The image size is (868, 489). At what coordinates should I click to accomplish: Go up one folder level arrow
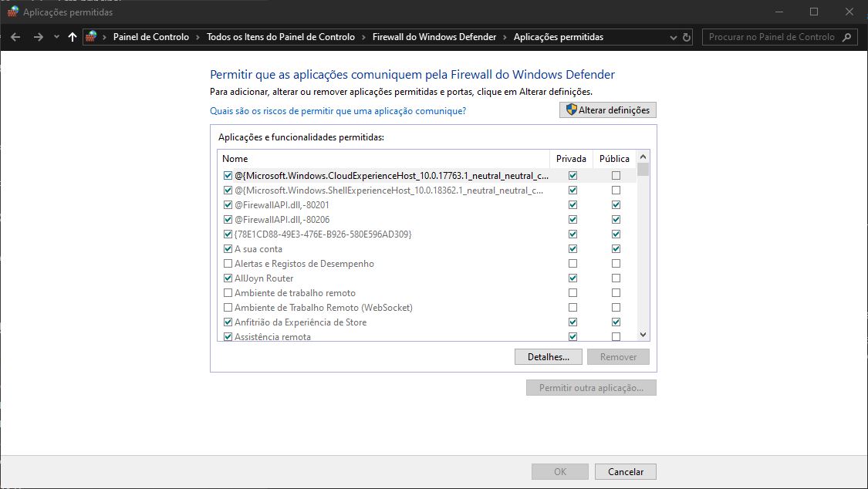pos(73,37)
